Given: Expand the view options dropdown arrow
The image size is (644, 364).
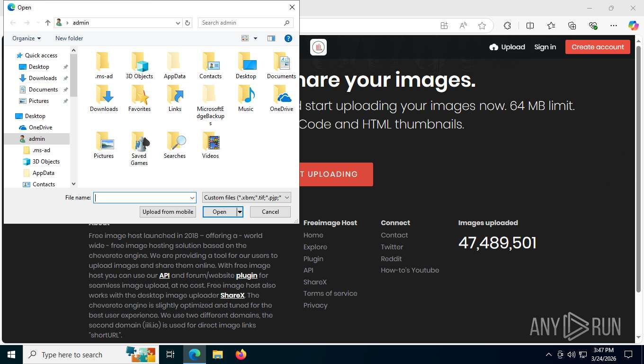Looking at the screenshot, I should [x=255, y=38].
